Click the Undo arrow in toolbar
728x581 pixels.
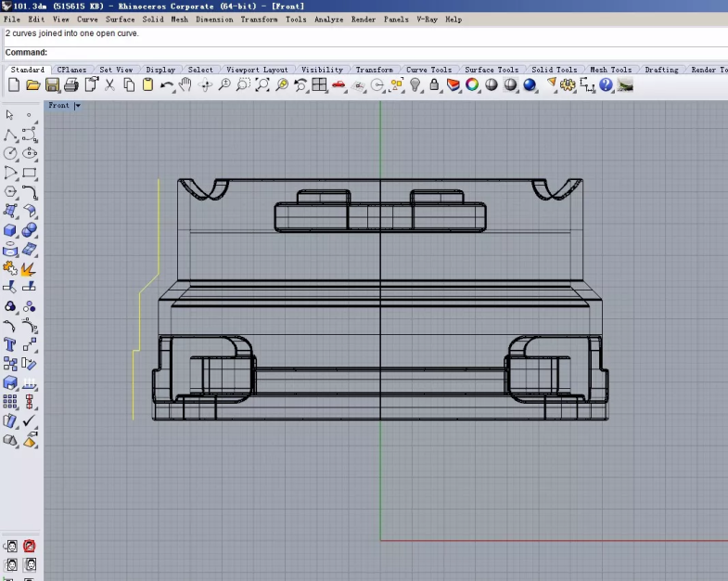pos(166,85)
